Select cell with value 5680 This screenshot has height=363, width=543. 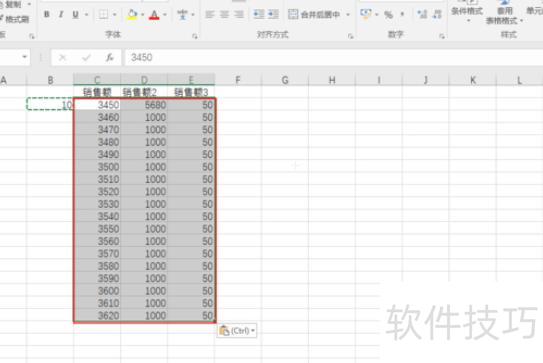[144, 105]
